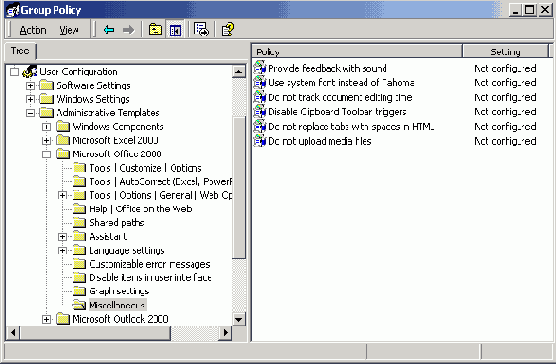This screenshot has height=364, width=556.
Task: Select the Shared paths folder
Action: pyautogui.click(x=117, y=223)
